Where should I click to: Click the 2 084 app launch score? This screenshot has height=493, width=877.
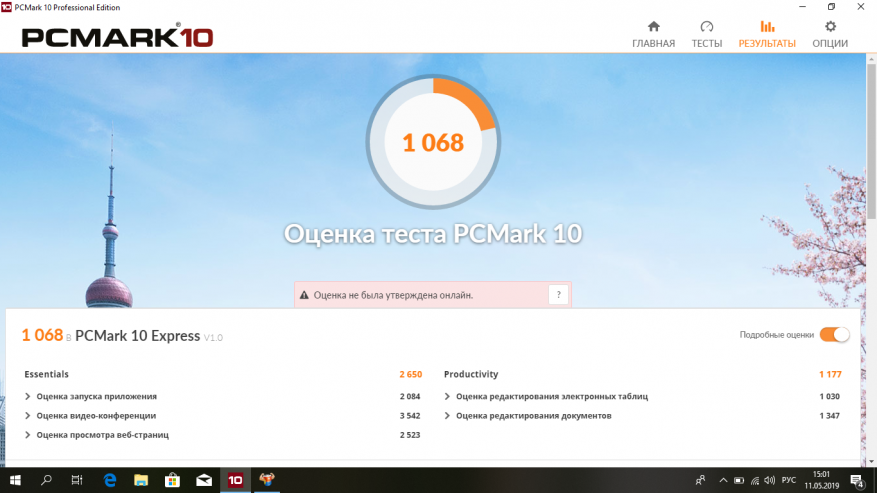pyautogui.click(x=410, y=396)
